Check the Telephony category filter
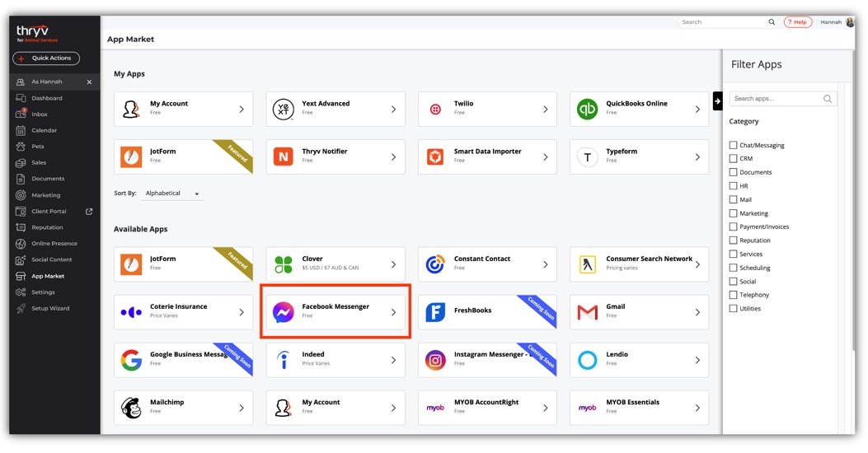868x453 pixels. point(733,295)
